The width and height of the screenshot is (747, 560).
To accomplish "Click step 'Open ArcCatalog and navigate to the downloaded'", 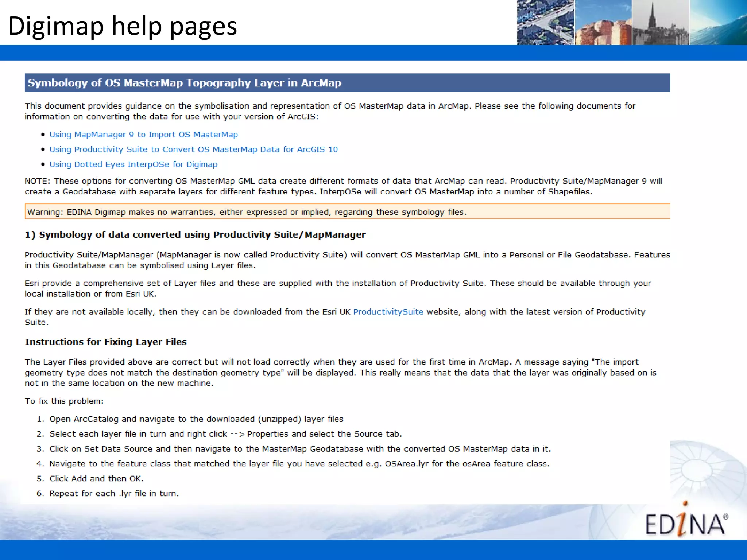I will [x=196, y=419].
